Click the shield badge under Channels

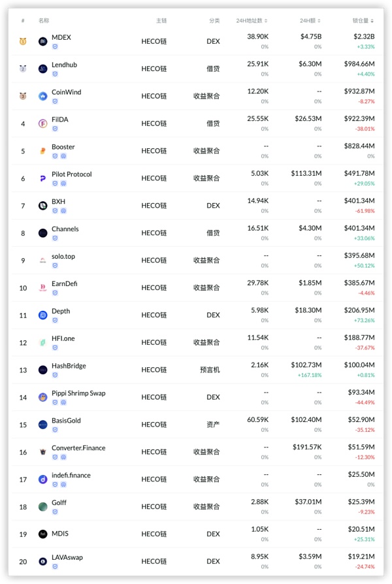coord(55,238)
